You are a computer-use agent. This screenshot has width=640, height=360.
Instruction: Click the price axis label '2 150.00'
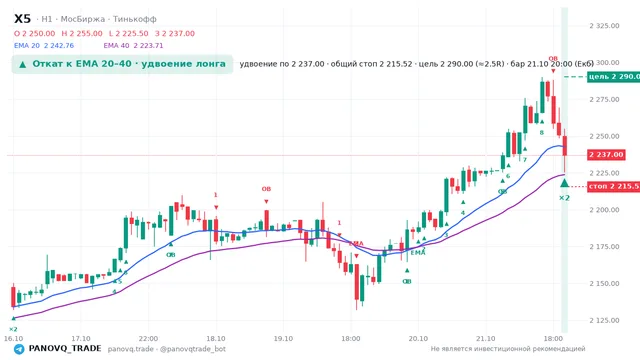pos(604,284)
